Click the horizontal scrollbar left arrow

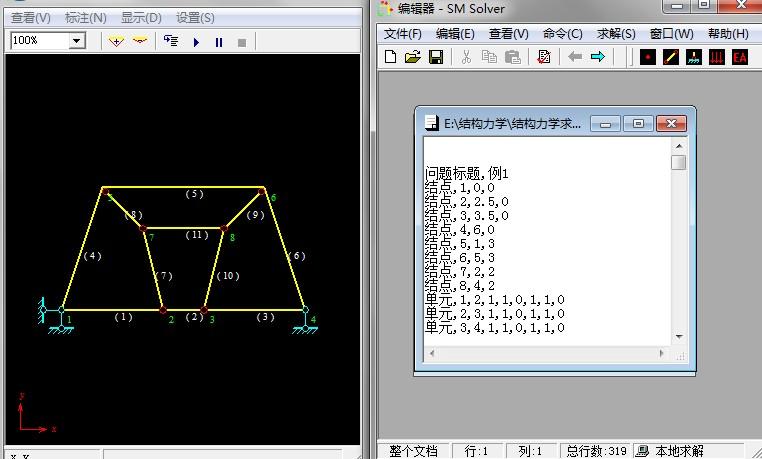tap(432, 354)
